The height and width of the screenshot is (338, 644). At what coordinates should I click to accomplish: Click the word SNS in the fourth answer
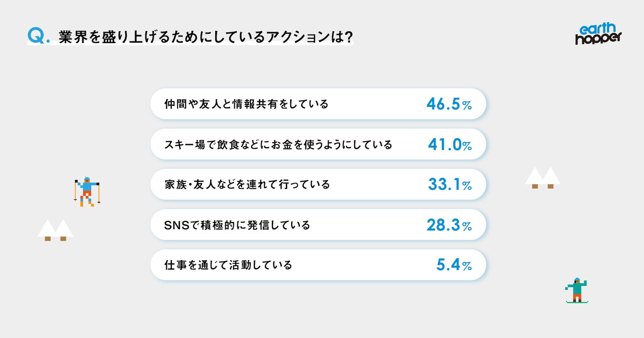tap(177, 225)
